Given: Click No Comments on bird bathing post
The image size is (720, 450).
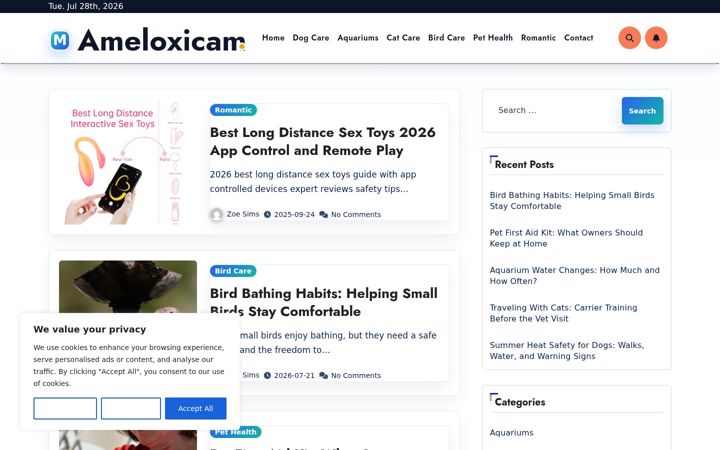Looking at the screenshot, I should tap(356, 375).
